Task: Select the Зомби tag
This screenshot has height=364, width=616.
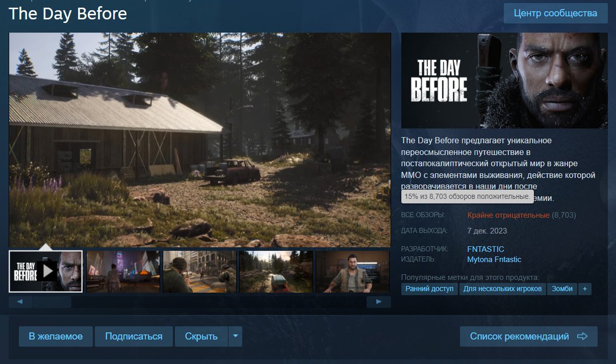Action: point(562,289)
